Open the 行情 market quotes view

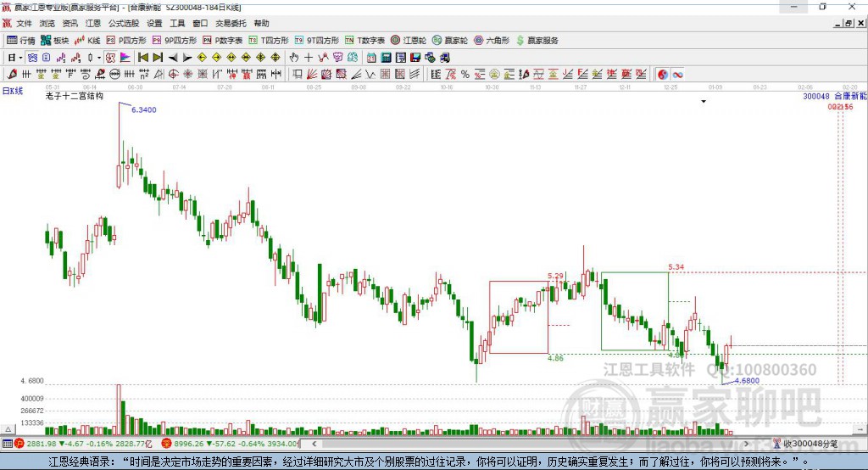[x=21, y=41]
